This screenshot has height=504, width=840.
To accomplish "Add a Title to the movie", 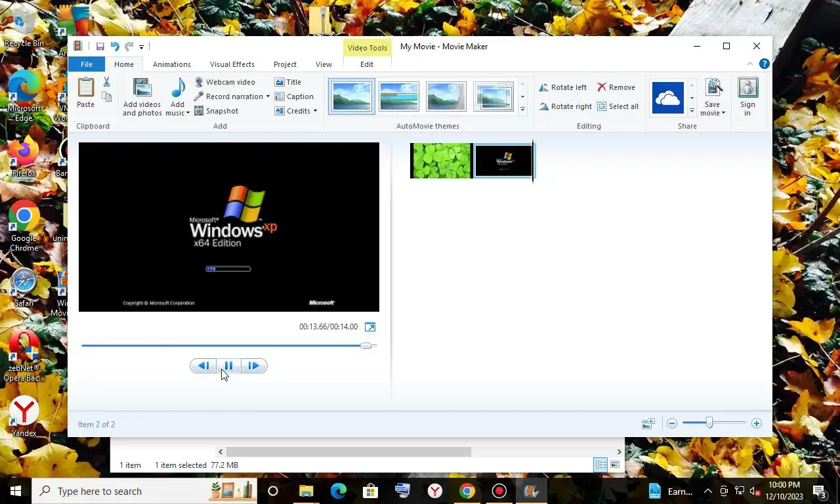I will pyautogui.click(x=288, y=82).
